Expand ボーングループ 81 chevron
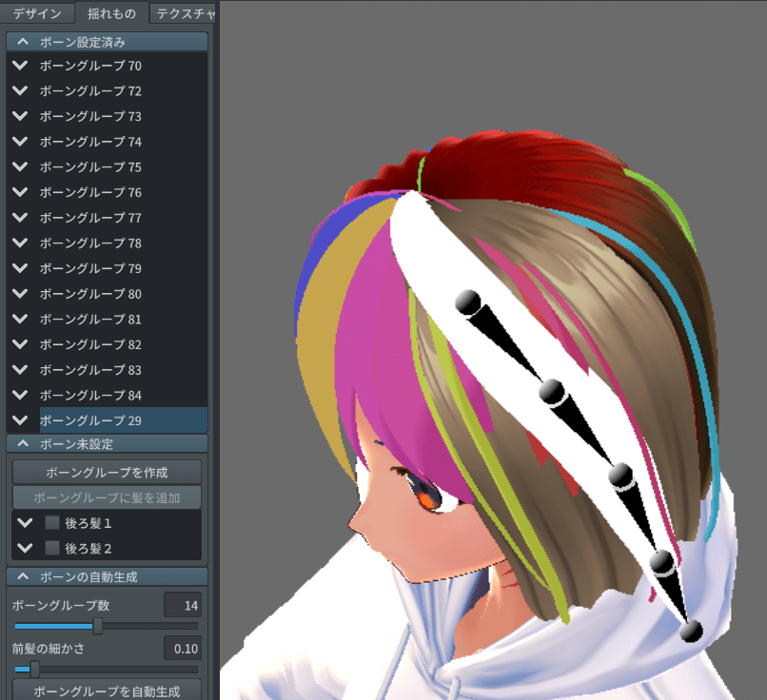 [x=20, y=319]
